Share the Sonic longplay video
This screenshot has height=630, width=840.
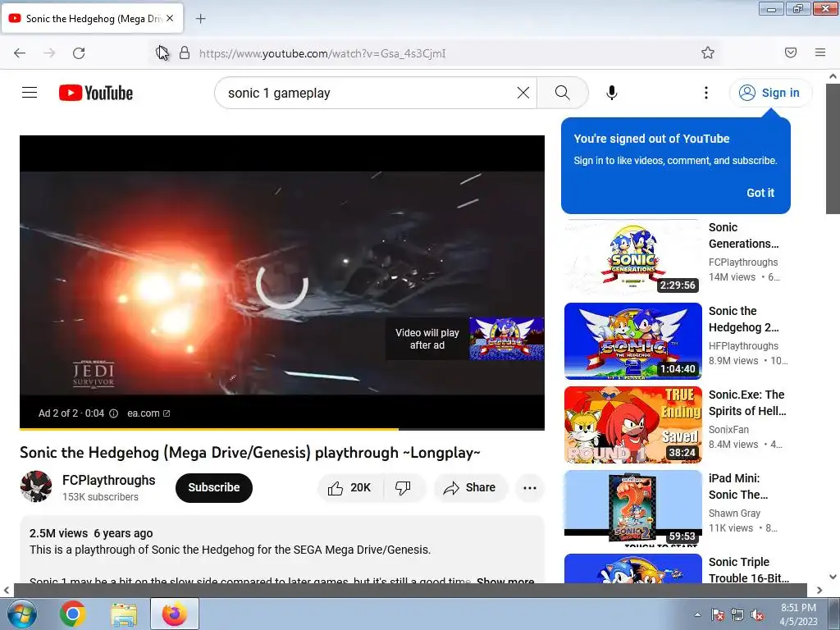point(470,487)
